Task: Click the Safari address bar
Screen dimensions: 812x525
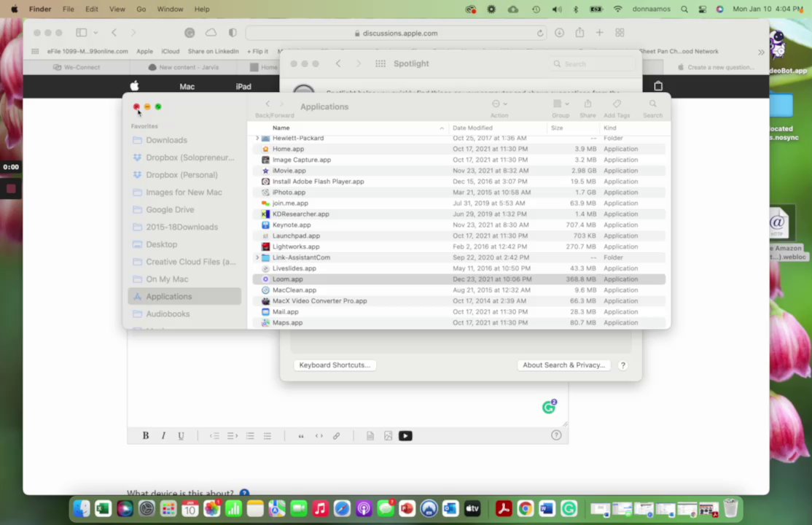Action: (x=397, y=33)
